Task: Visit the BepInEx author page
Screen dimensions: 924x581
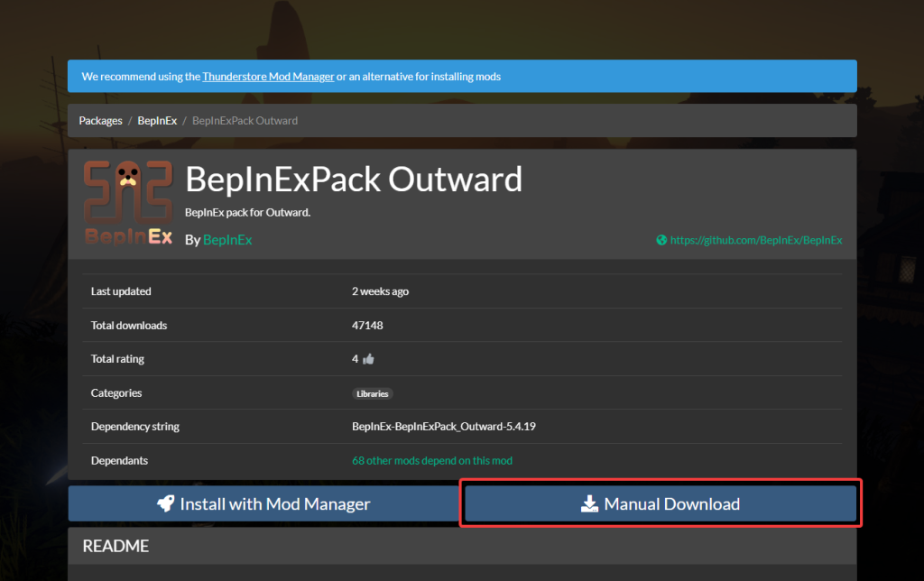Action: pyautogui.click(x=227, y=240)
